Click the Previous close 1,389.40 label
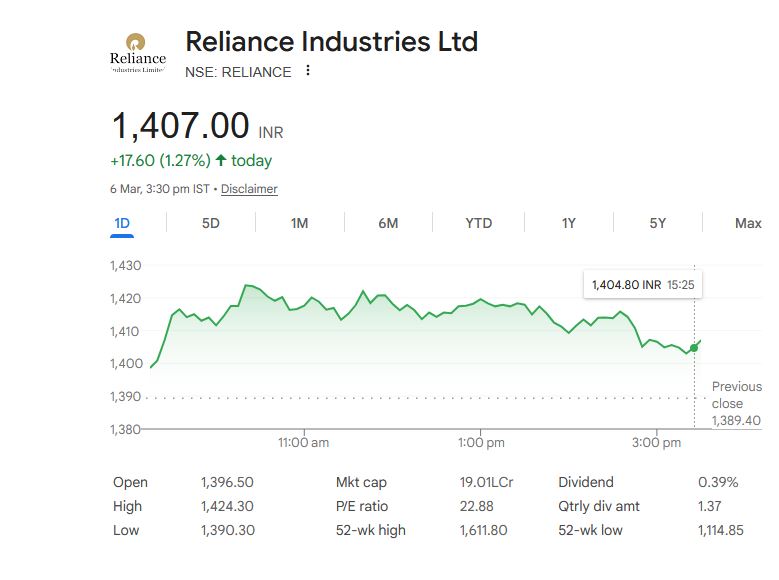 [736, 404]
